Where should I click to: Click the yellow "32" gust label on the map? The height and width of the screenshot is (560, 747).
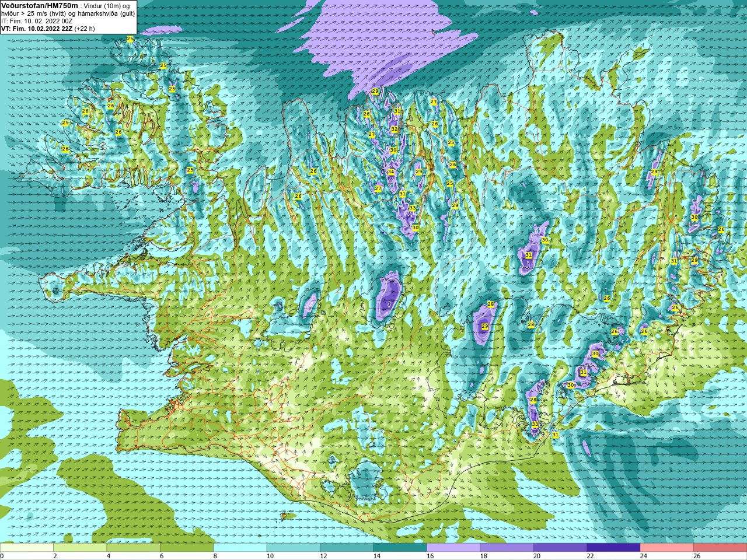[x=395, y=129]
